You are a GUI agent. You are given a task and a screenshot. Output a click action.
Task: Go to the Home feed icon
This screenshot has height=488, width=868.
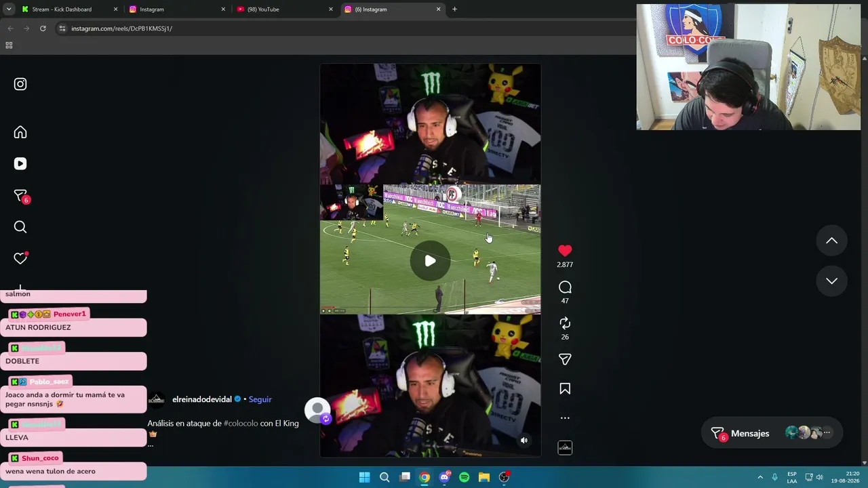(20, 132)
